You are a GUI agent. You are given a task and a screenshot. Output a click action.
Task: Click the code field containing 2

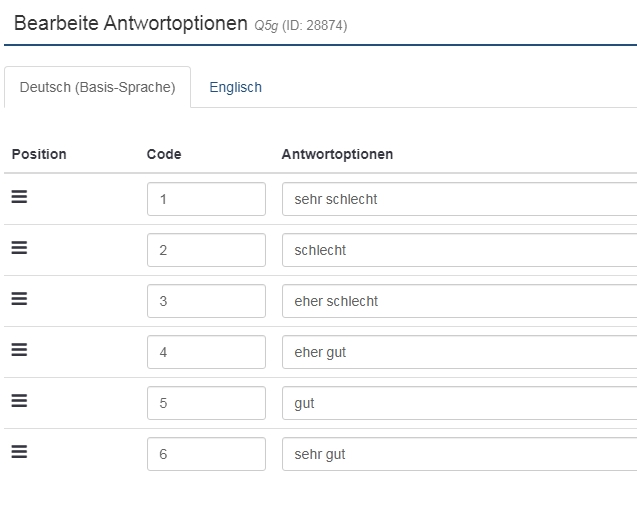(206, 250)
